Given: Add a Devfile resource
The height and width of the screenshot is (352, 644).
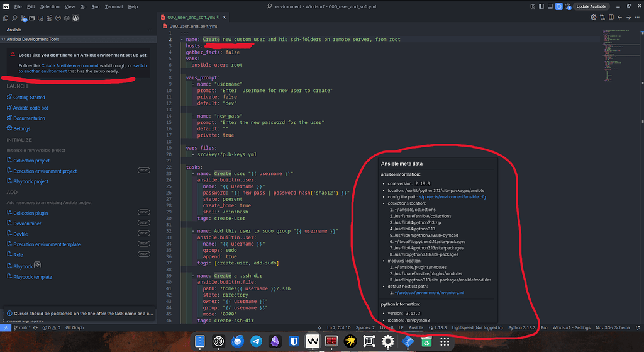Looking at the screenshot, I should coord(21,234).
